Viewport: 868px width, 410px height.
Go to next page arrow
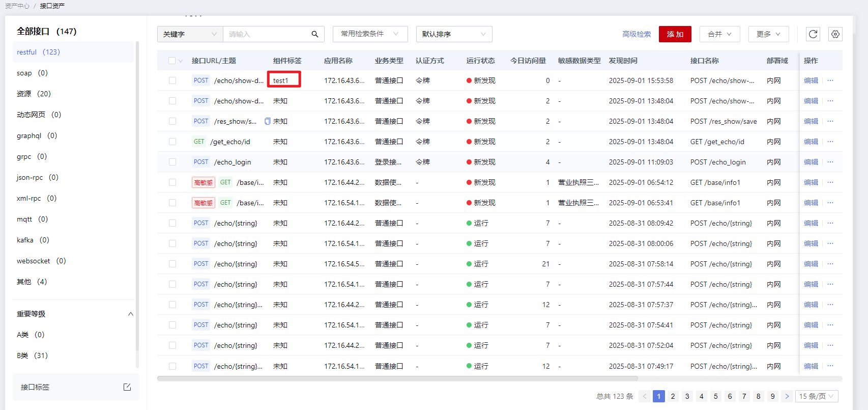tap(787, 396)
